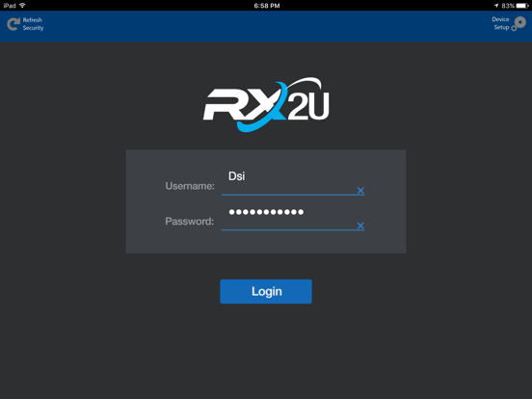Click the Login button

point(266,291)
